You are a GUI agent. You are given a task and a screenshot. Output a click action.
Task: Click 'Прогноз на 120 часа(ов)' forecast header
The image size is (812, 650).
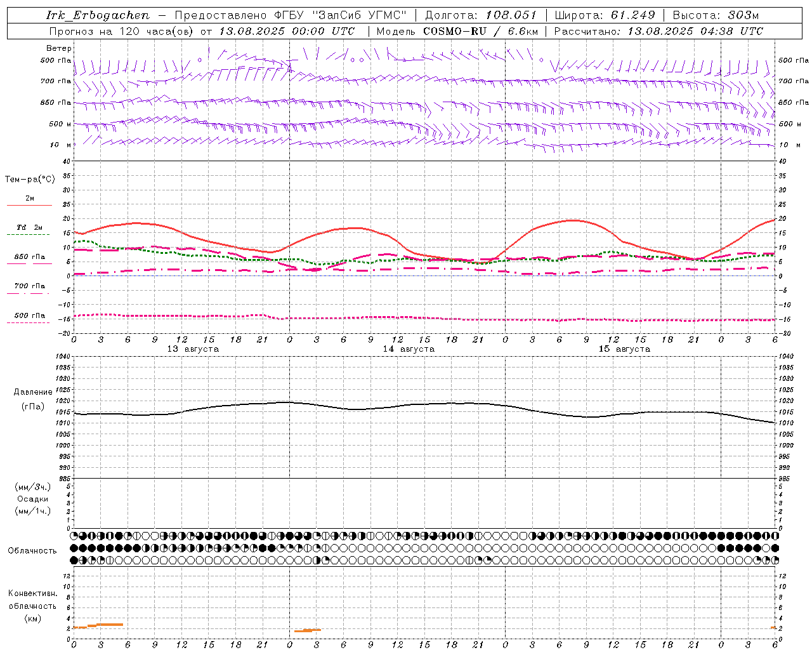tap(122, 31)
